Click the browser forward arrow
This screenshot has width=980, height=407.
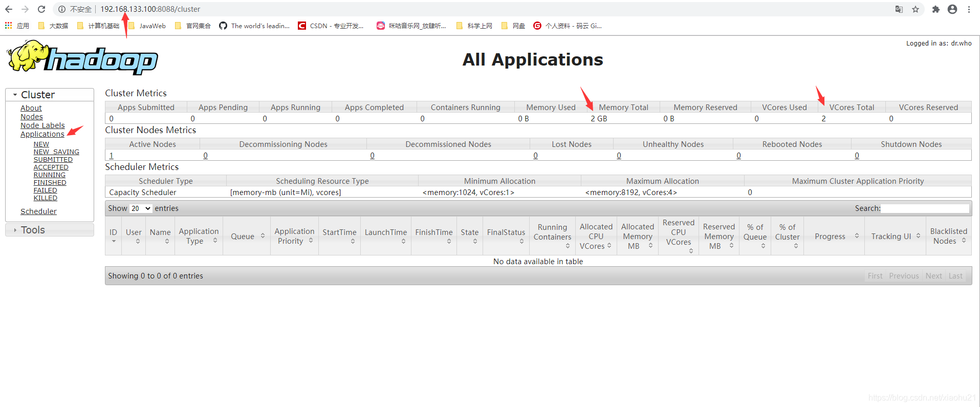pos(25,9)
